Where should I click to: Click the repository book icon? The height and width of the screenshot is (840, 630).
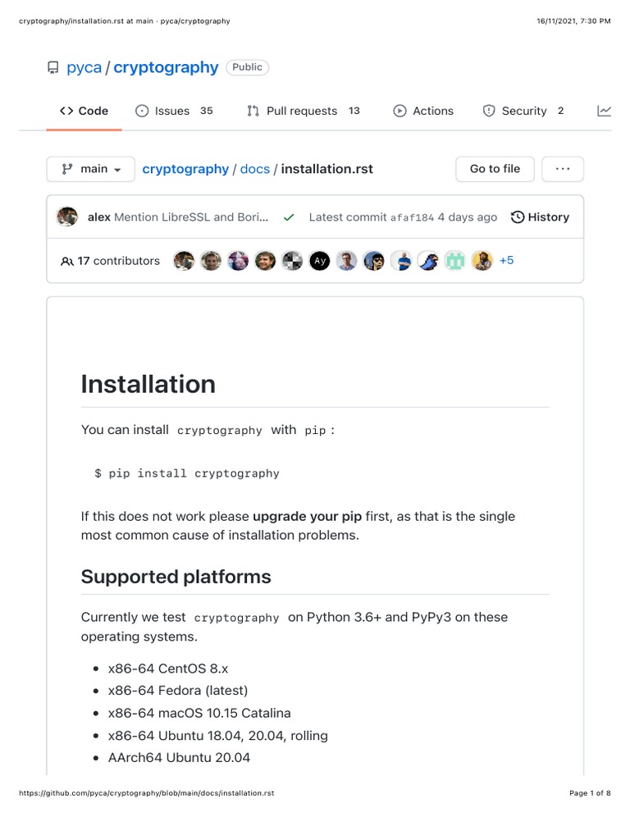point(53,68)
